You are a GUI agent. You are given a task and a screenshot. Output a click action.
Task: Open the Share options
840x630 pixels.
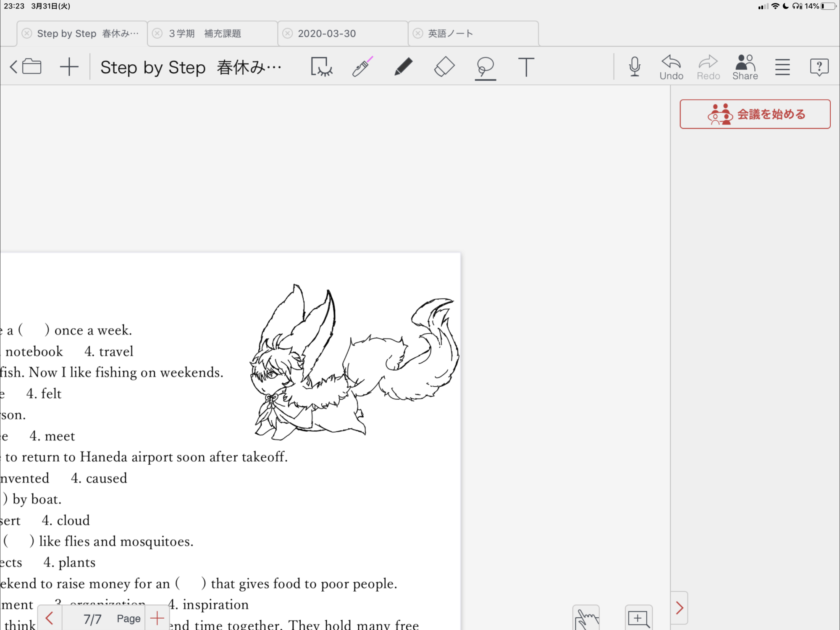point(745,67)
